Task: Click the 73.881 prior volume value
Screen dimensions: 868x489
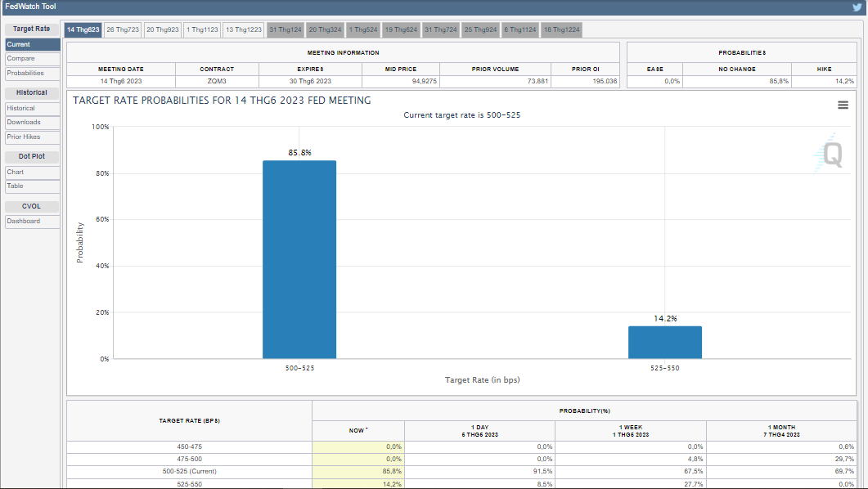Action: pos(537,81)
